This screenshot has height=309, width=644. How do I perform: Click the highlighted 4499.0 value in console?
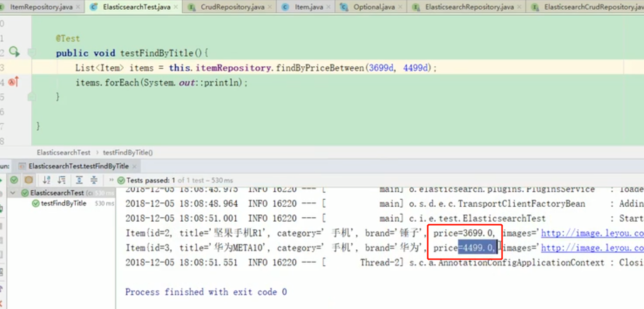coord(477,248)
